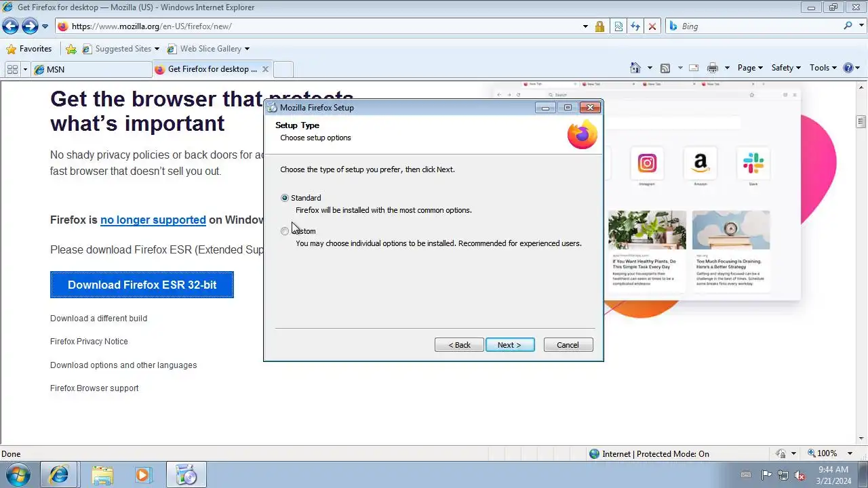Expand the Print options dropdown arrow

pyautogui.click(x=727, y=68)
